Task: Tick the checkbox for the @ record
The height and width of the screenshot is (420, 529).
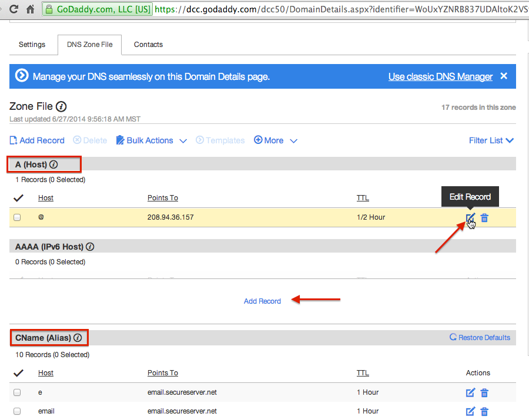Action: point(17,217)
